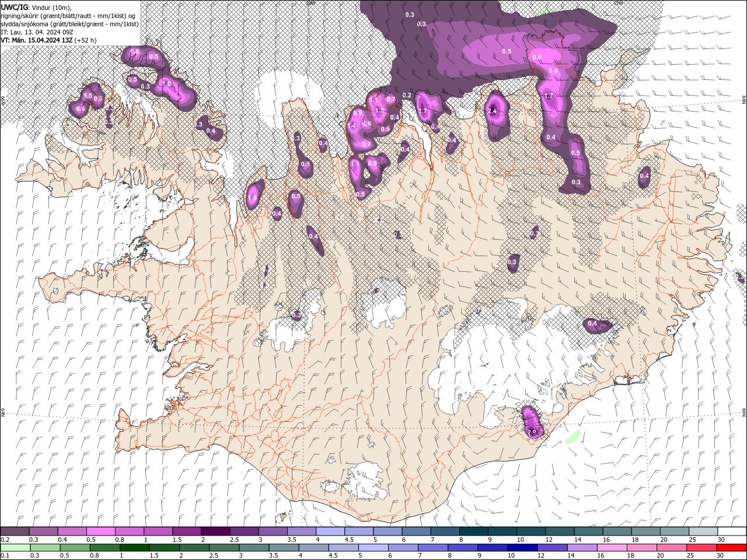Click the pale green 0.1–0.3 rain scale swatch
747x560 pixels.
pos(15,547)
